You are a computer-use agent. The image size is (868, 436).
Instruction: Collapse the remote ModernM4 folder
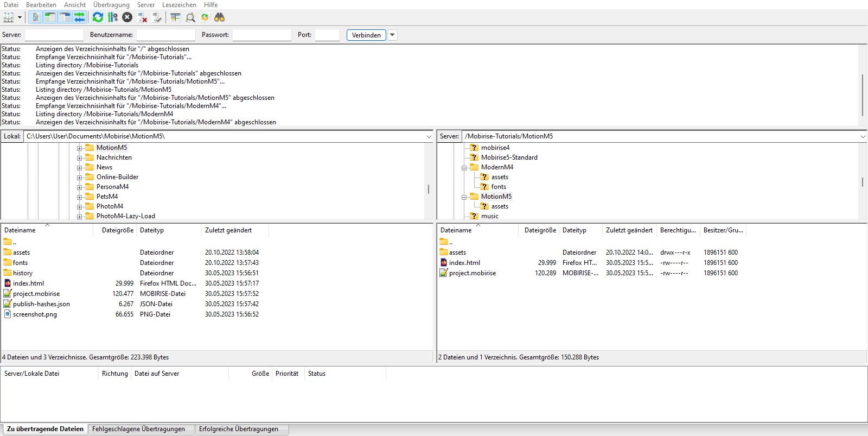click(x=464, y=168)
